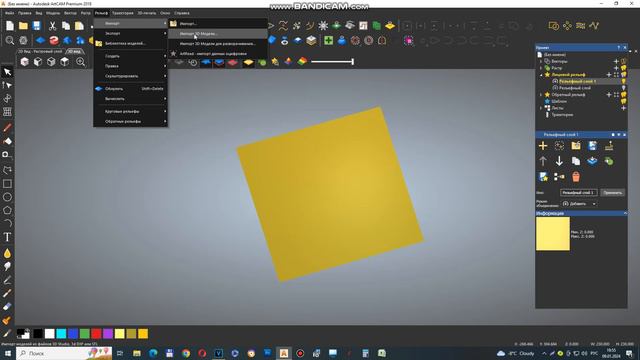
Task: Click plus button on Листы row
Action: click(623, 108)
